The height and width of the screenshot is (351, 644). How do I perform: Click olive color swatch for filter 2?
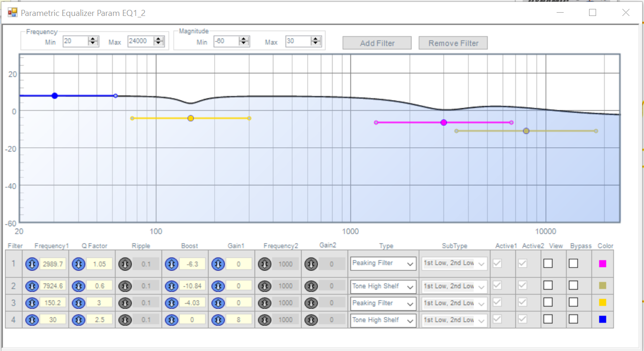[x=603, y=285]
